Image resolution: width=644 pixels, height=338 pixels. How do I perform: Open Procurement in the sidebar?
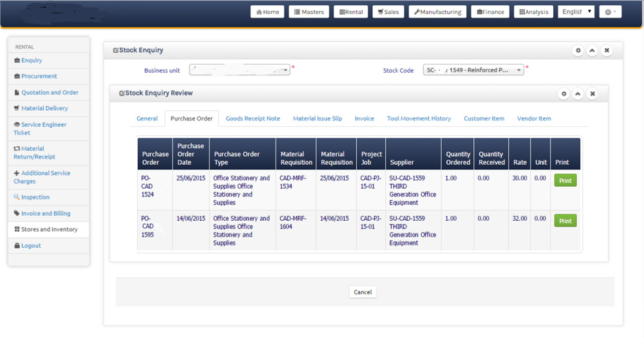coord(39,76)
